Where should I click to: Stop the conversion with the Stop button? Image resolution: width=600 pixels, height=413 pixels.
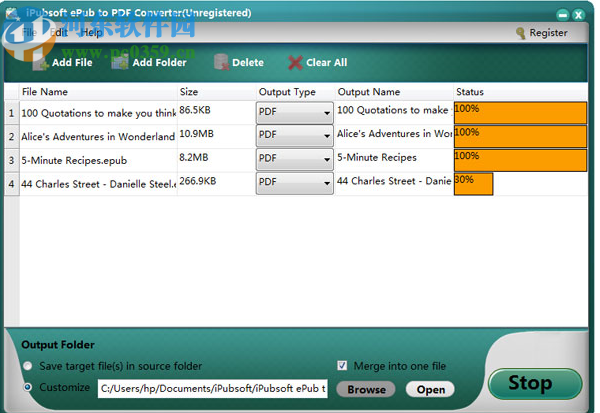pyautogui.click(x=535, y=383)
